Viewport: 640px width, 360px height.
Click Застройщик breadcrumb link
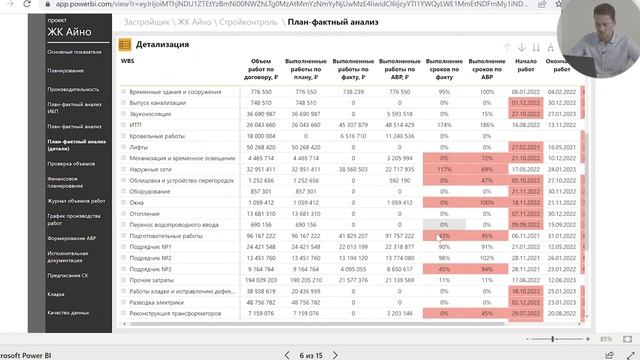point(147,22)
